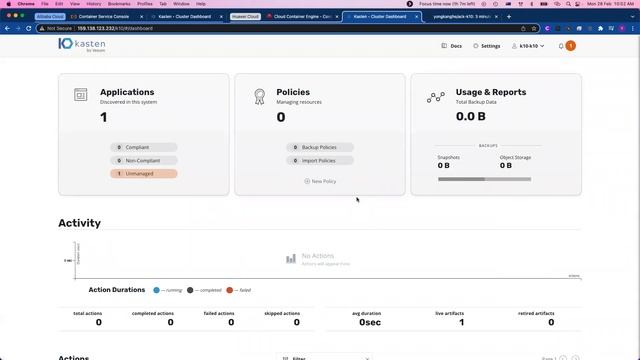Open the History menu
This screenshot has height=360, width=640.
[93, 4]
